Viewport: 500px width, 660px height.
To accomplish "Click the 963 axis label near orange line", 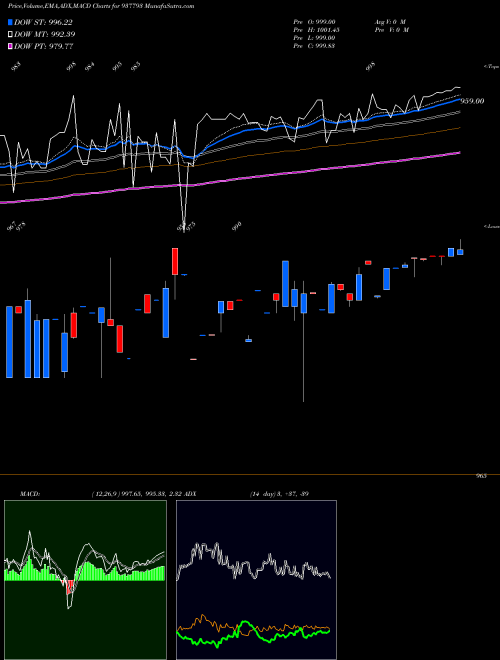I will 481,476.
